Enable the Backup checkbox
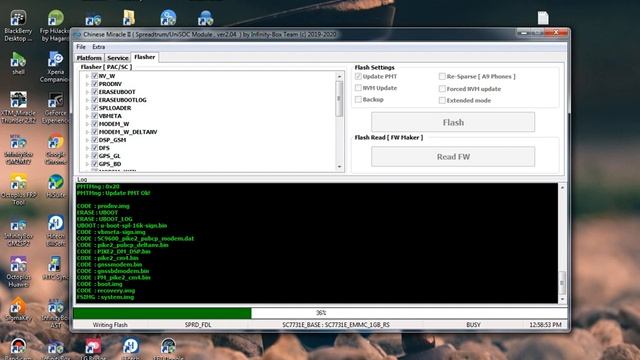The width and height of the screenshot is (640, 360). pos(358,99)
